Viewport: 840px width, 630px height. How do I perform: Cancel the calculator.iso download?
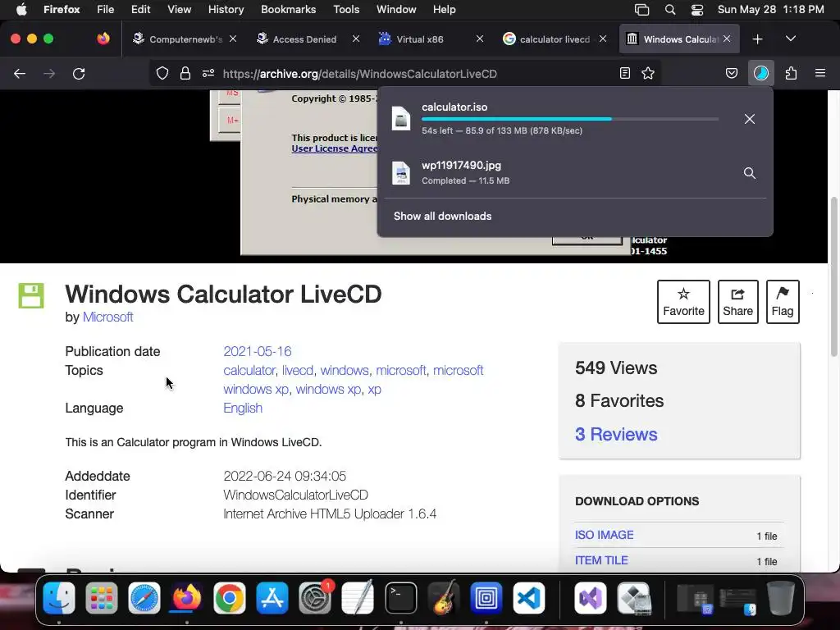750,119
